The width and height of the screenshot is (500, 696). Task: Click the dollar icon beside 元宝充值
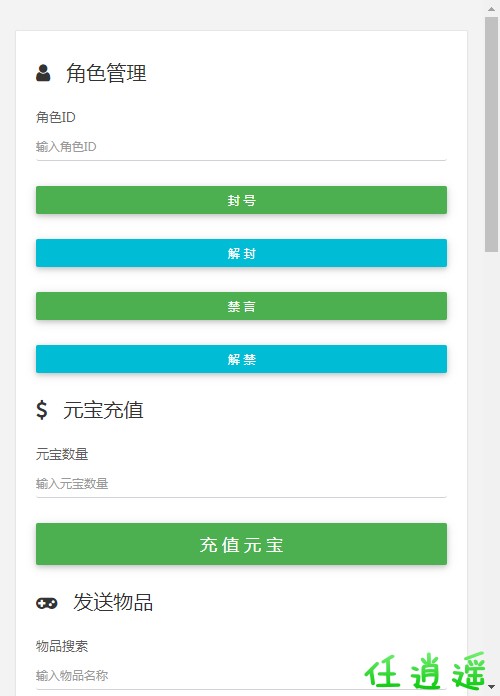(41, 410)
